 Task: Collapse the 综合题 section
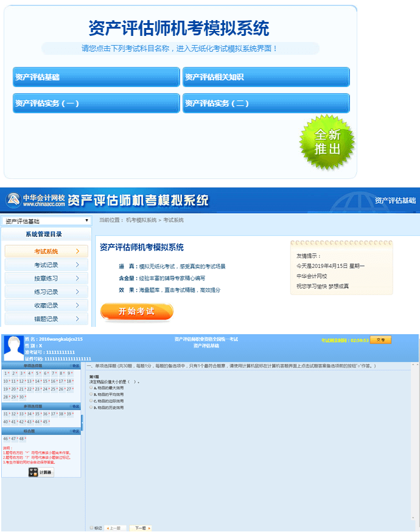(75, 431)
